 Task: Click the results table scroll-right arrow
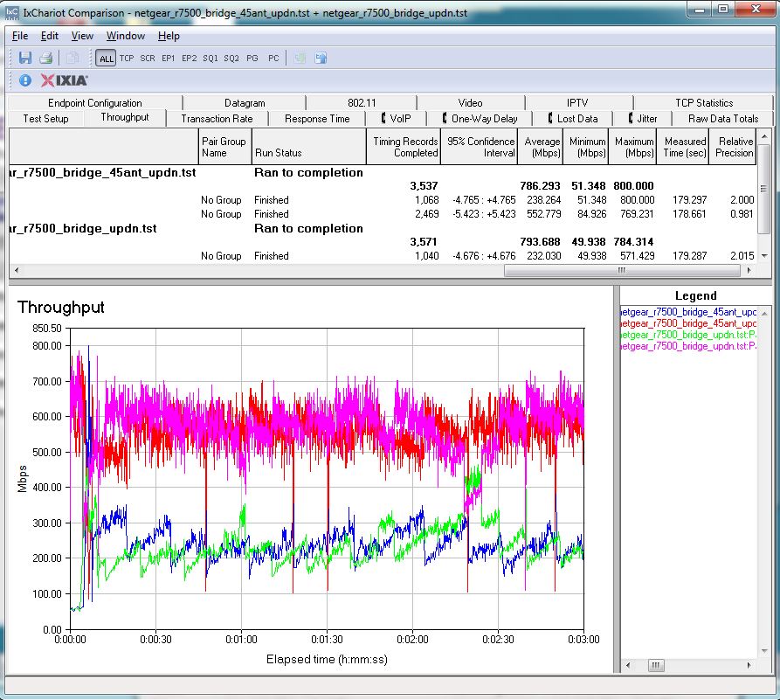point(749,270)
